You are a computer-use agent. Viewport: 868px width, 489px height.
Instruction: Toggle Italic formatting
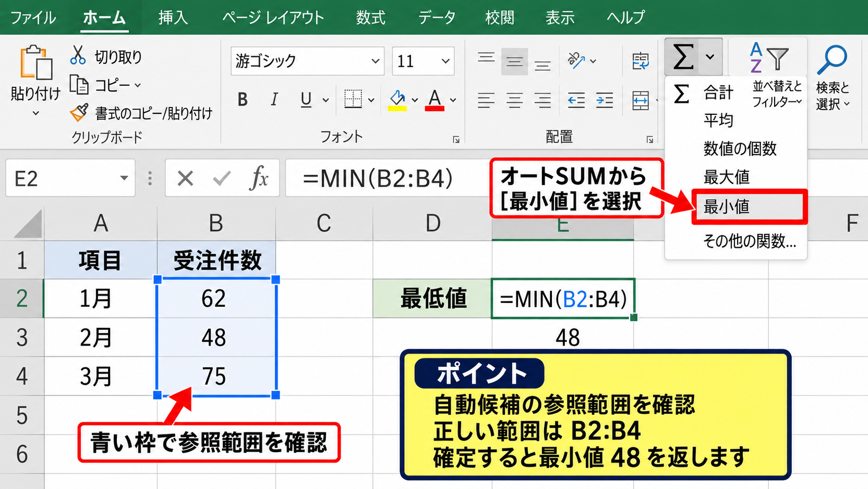click(274, 99)
